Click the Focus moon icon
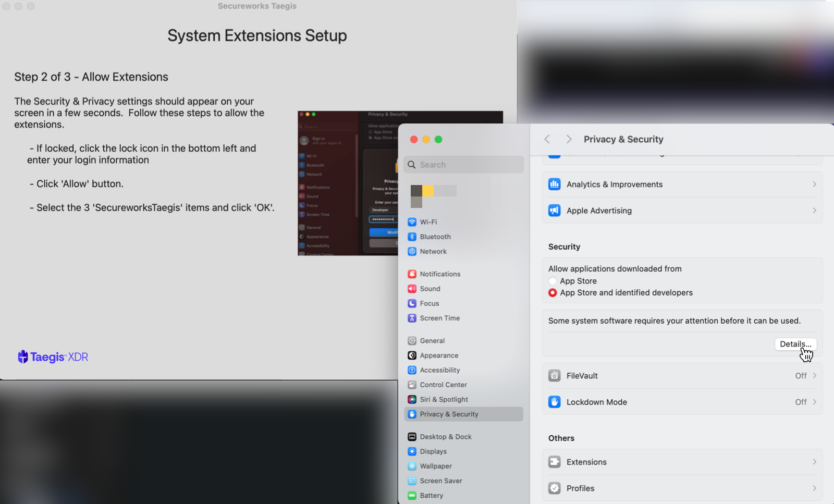Viewport: 834px width, 504px height. 412,303
